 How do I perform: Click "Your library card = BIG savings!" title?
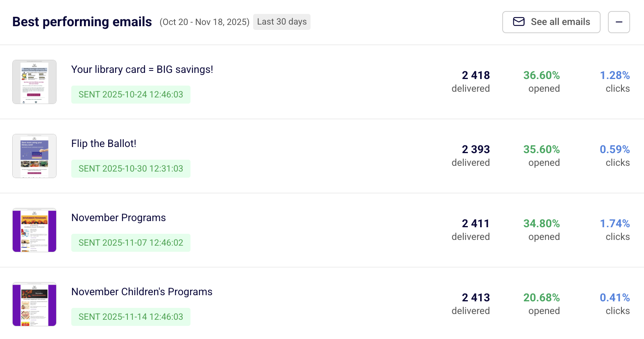pyautogui.click(x=142, y=70)
